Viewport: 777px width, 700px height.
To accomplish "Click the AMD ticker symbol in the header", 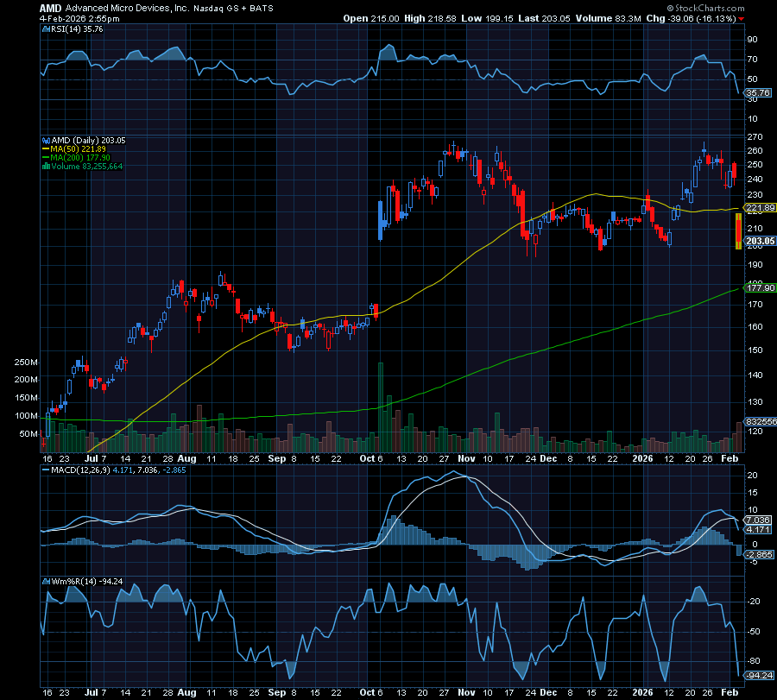I will [x=51, y=9].
